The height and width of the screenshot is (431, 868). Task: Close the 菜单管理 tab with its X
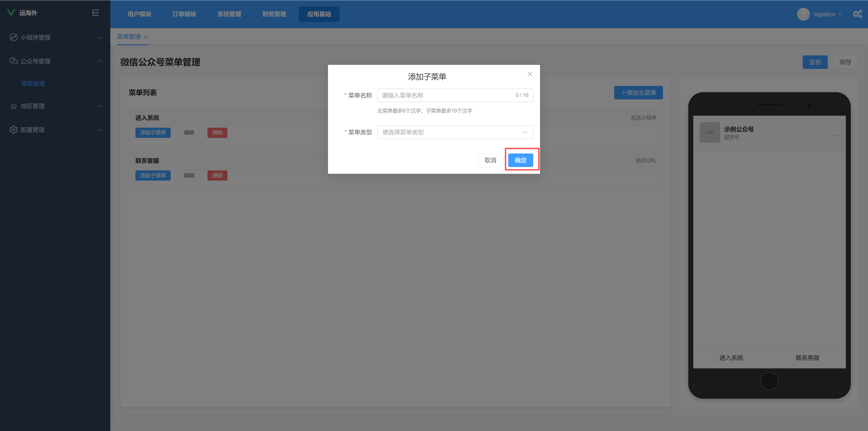pos(146,37)
